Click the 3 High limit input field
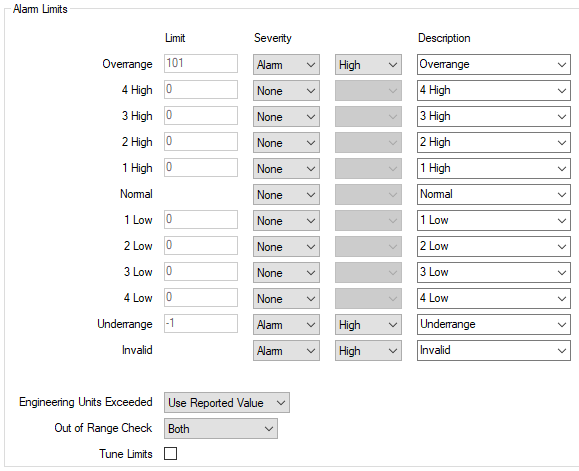This screenshot has width=579, height=471. (x=201, y=116)
